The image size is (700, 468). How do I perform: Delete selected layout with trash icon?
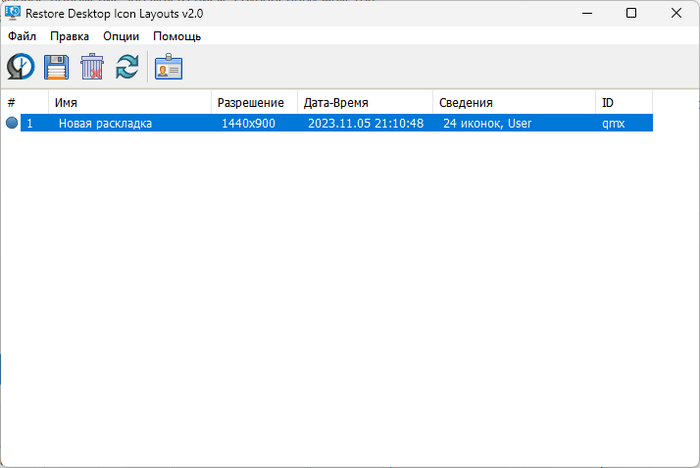pos(92,67)
